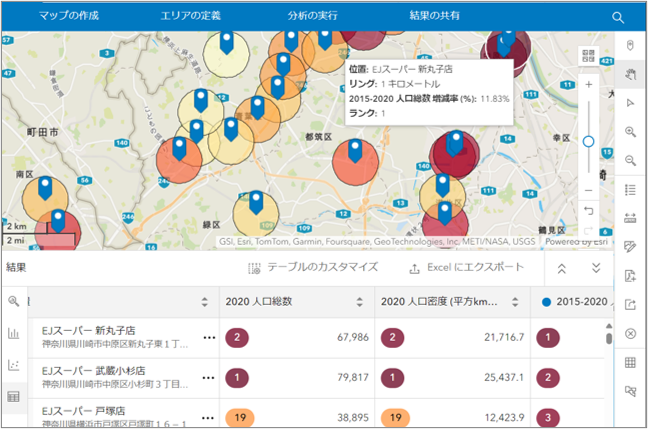Open 分析の実行 menu
648x429 pixels.
[x=313, y=17]
